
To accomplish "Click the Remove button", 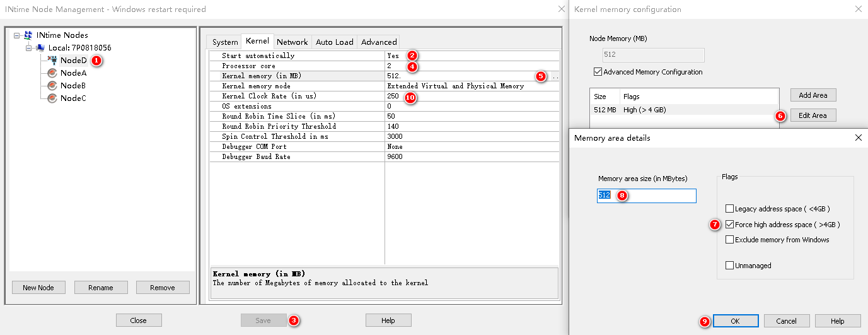I will (163, 287).
